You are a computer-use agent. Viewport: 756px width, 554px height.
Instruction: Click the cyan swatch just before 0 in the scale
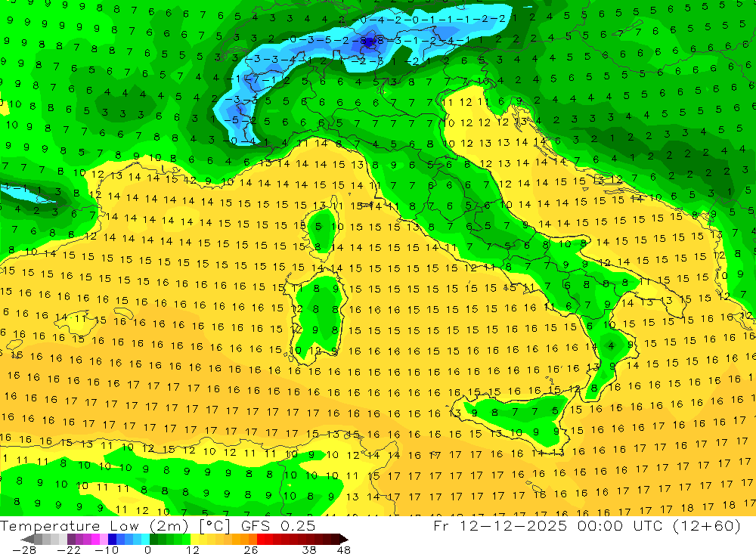pyautogui.click(x=145, y=539)
